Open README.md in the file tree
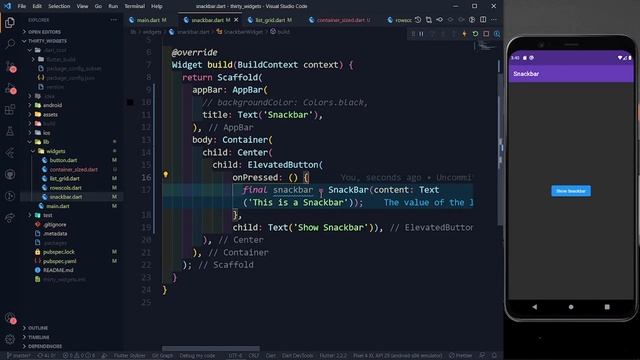This screenshot has width=640, height=360. coord(58,270)
